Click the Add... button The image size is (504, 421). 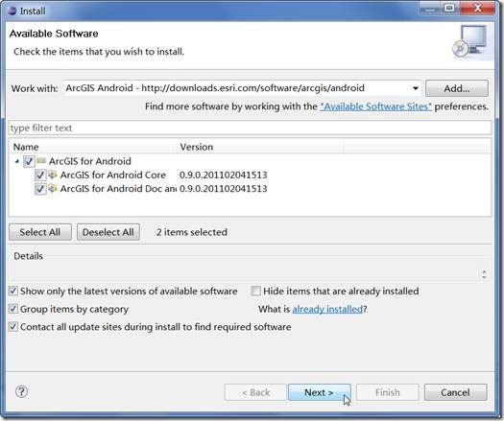pyautogui.click(x=457, y=88)
